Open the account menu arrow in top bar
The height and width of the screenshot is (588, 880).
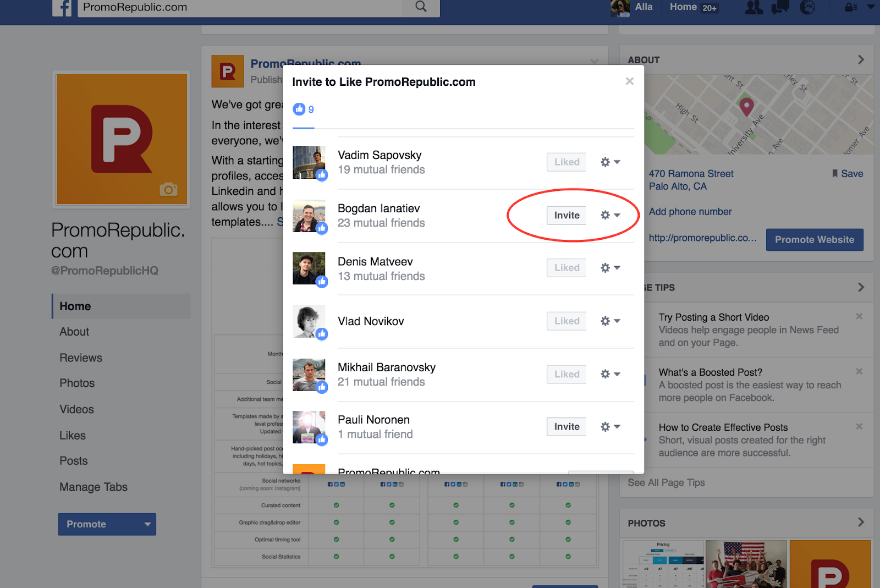tap(871, 7)
